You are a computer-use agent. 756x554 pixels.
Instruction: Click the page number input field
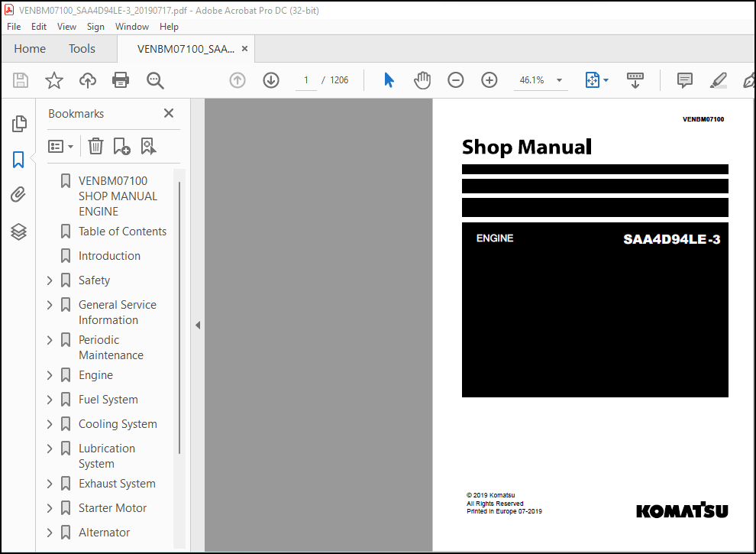tap(305, 80)
